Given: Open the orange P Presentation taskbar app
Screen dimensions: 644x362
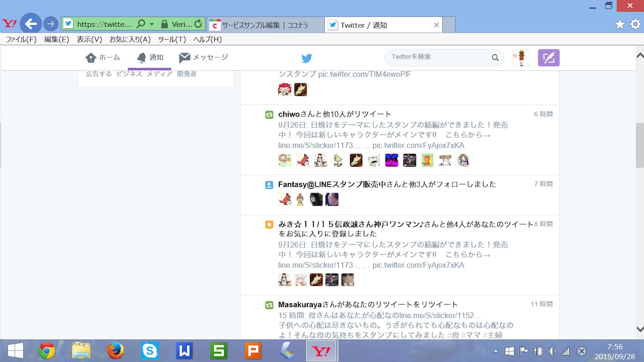Looking at the screenshot, I should coord(253,351).
